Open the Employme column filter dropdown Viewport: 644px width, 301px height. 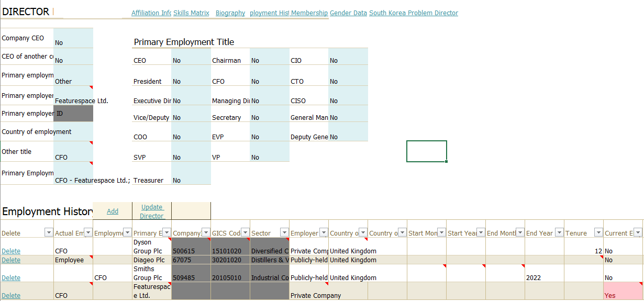click(127, 233)
